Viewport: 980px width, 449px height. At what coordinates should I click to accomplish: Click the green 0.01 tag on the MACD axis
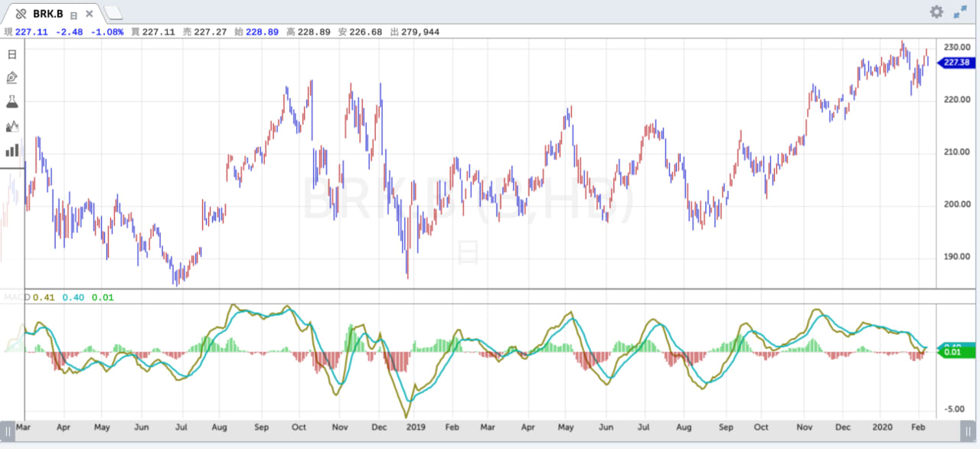(x=957, y=352)
